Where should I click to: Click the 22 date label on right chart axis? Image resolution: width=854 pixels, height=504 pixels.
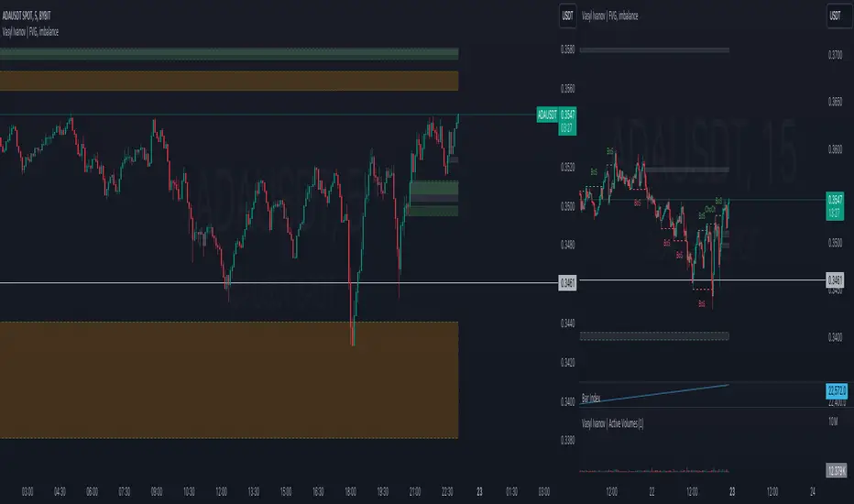tap(651, 492)
